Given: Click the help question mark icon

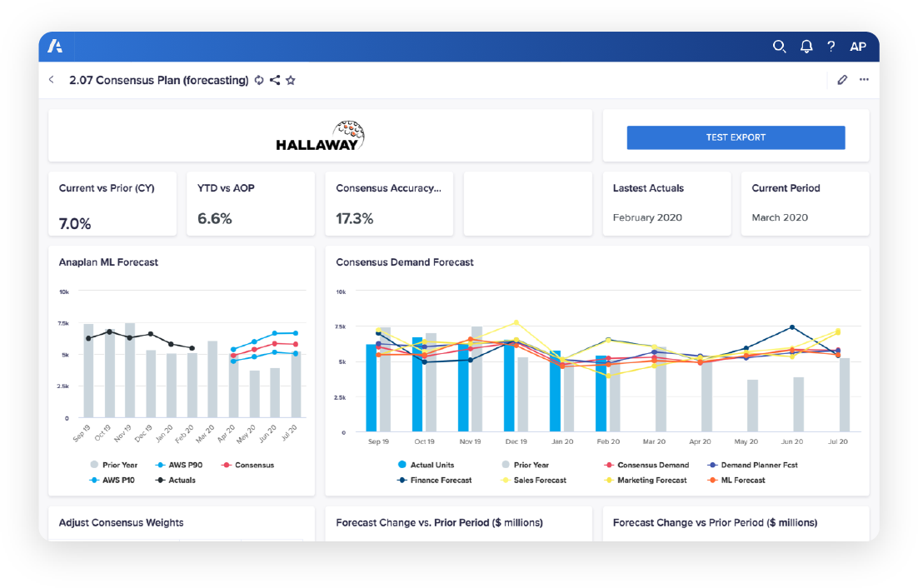Looking at the screenshot, I should pyautogui.click(x=831, y=47).
